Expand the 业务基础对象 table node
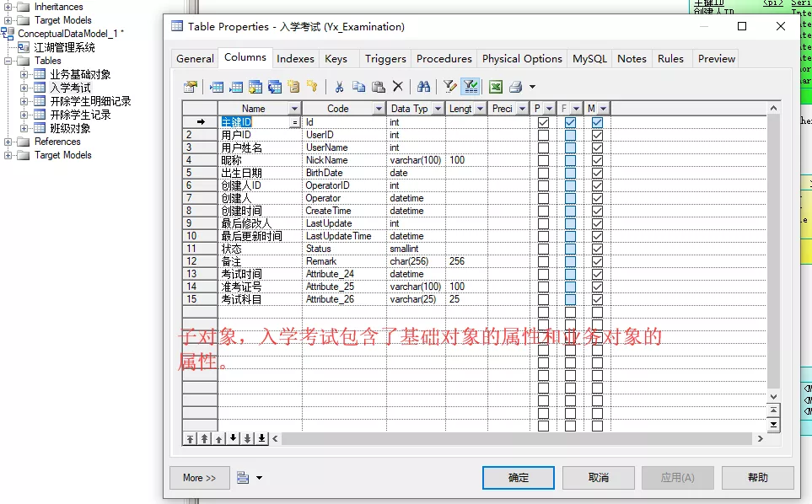The height and width of the screenshot is (504, 812). [24, 74]
